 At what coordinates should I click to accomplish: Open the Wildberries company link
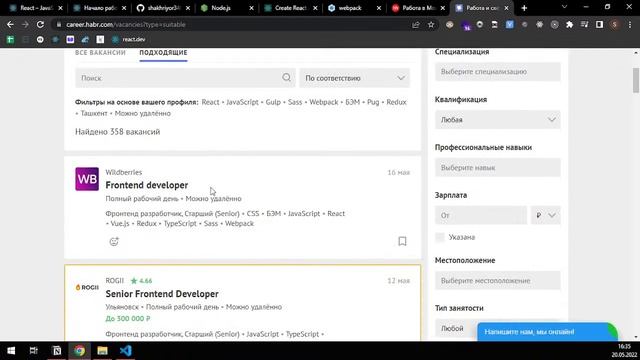point(124,172)
